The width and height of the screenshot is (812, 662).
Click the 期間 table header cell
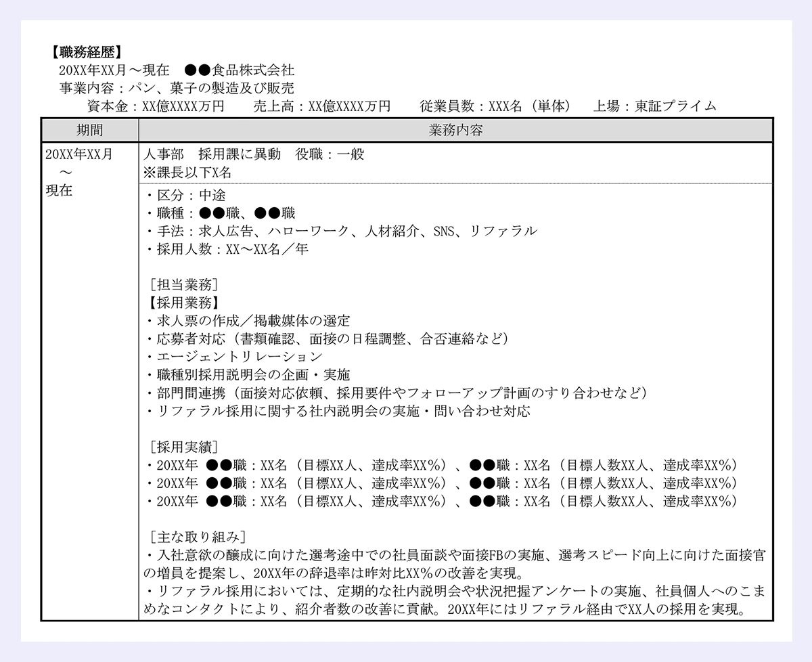[89, 130]
